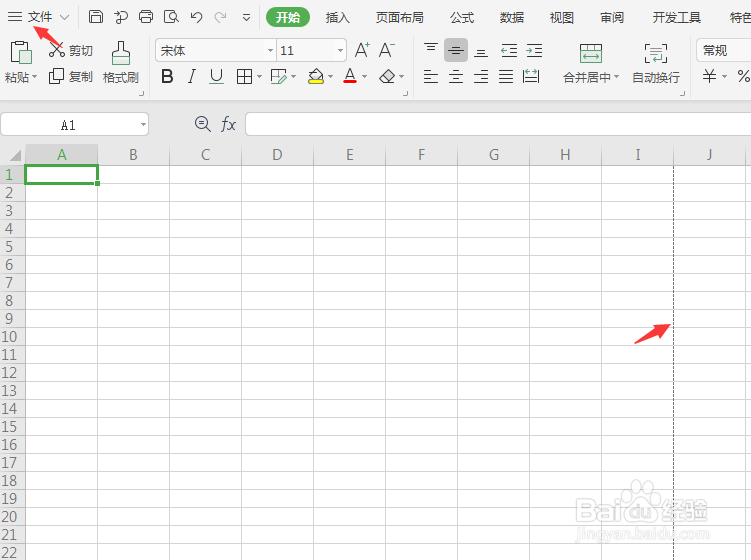Align text to bottom
The height and width of the screenshot is (560, 751).
point(481,50)
